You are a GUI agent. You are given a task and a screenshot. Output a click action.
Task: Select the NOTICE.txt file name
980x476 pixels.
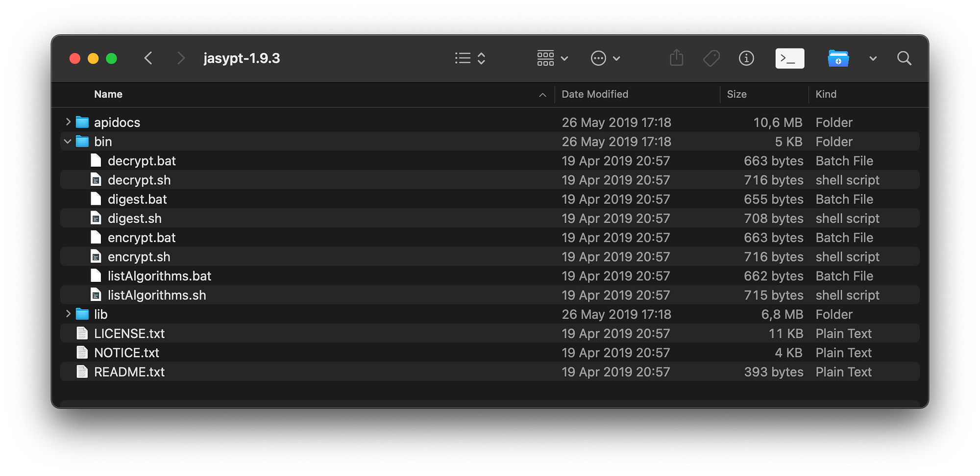(x=126, y=352)
